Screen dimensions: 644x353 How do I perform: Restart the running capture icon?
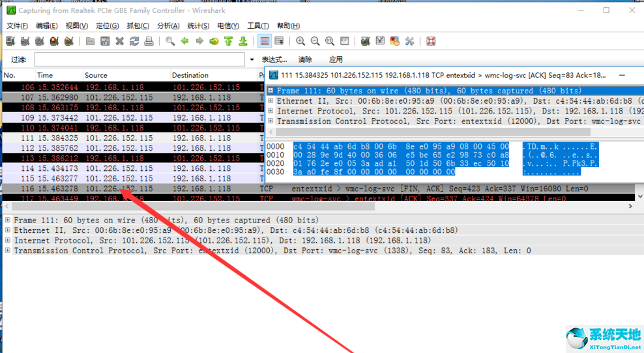[69, 41]
